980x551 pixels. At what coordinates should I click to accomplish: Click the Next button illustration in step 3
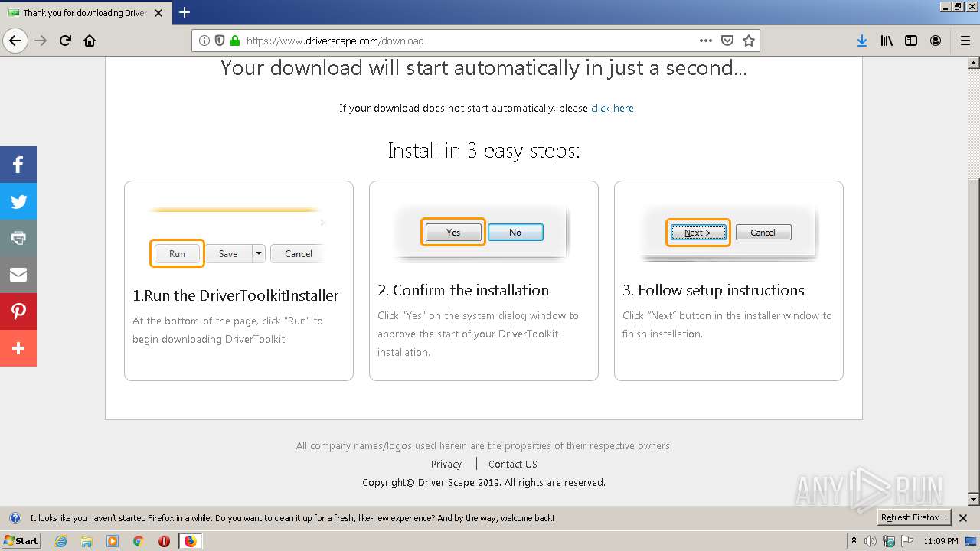697,233
